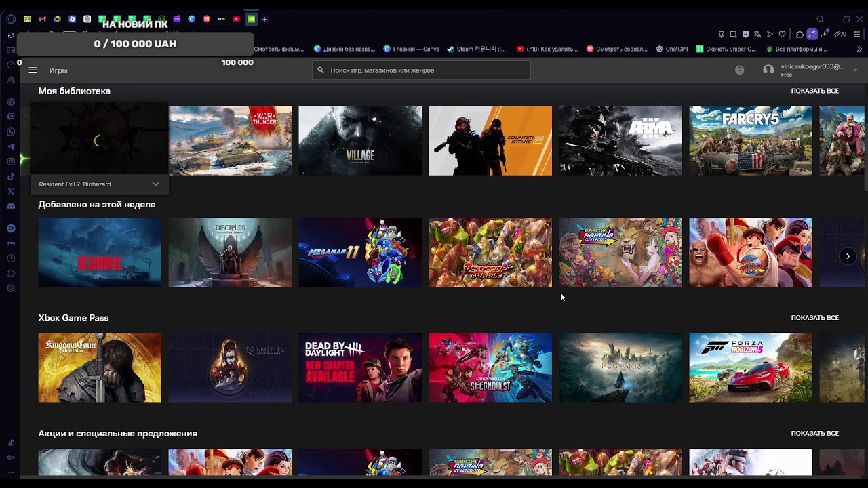Open the Aria AI toolbar button
The height and width of the screenshot is (488, 868).
pos(841,34)
